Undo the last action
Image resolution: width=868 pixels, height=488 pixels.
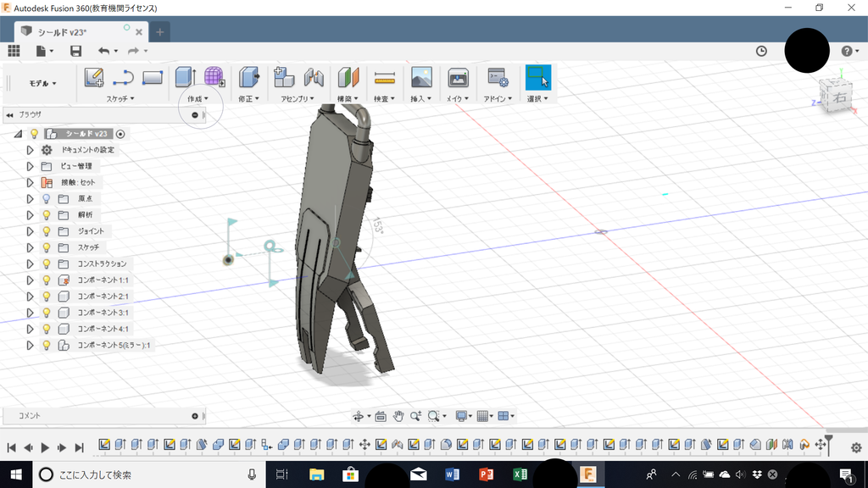104,51
